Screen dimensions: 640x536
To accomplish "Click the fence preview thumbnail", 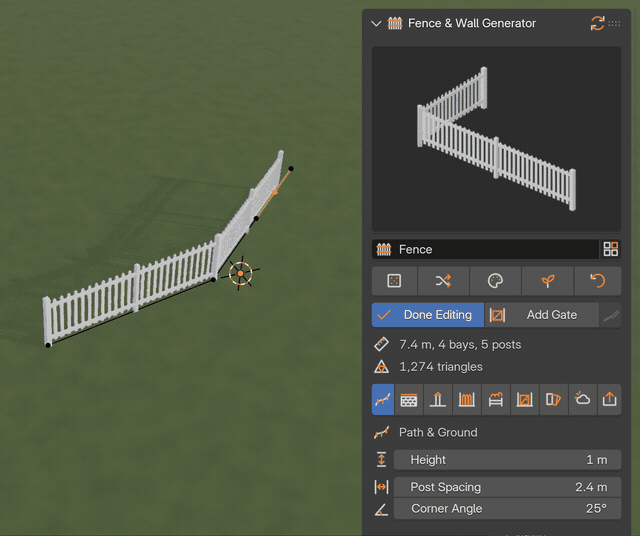I will coord(496,139).
